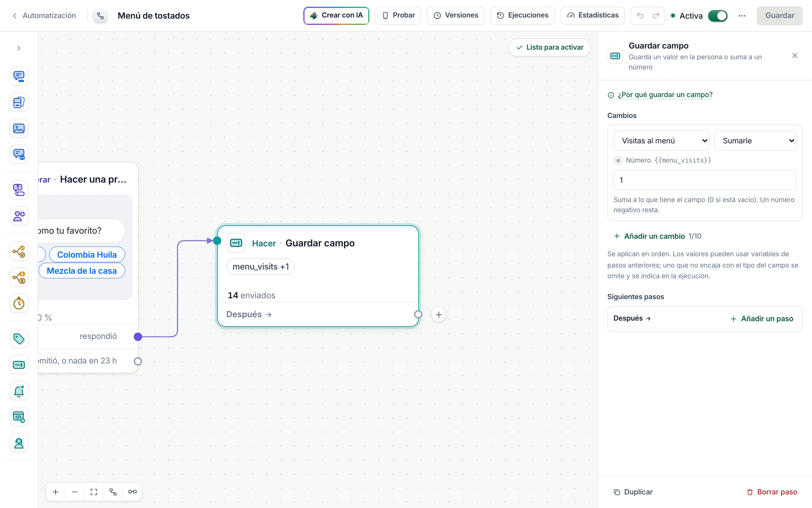Click the flow icon beside the title
The height and width of the screenshot is (508, 812).
(100, 16)
